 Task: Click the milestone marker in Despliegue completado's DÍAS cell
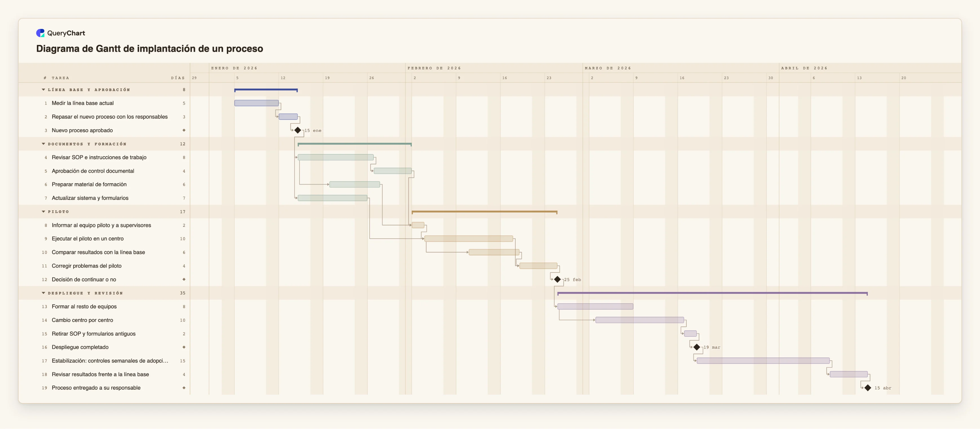click(184, 347)
